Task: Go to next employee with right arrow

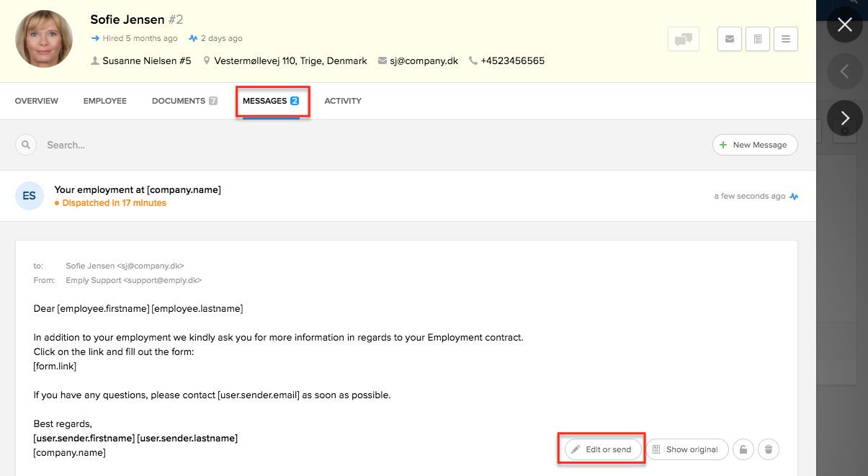Action: coord(845,118)
